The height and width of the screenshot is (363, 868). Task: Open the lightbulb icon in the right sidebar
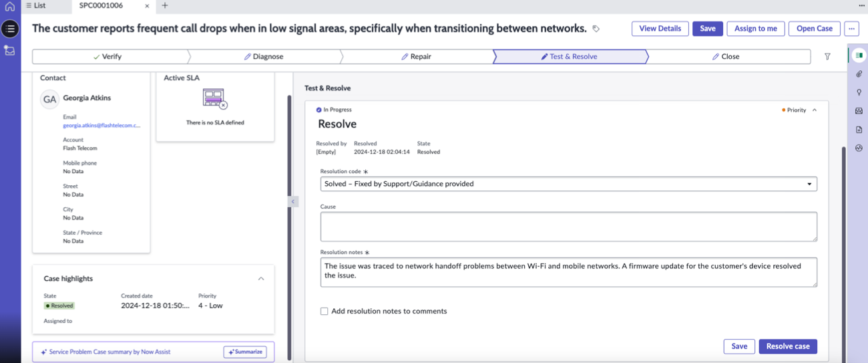(859, 92)
